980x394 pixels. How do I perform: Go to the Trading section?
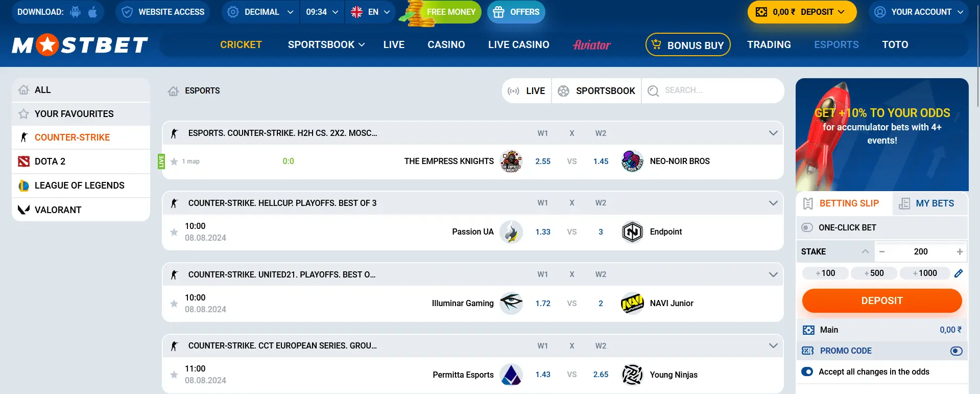pos(769,45)
